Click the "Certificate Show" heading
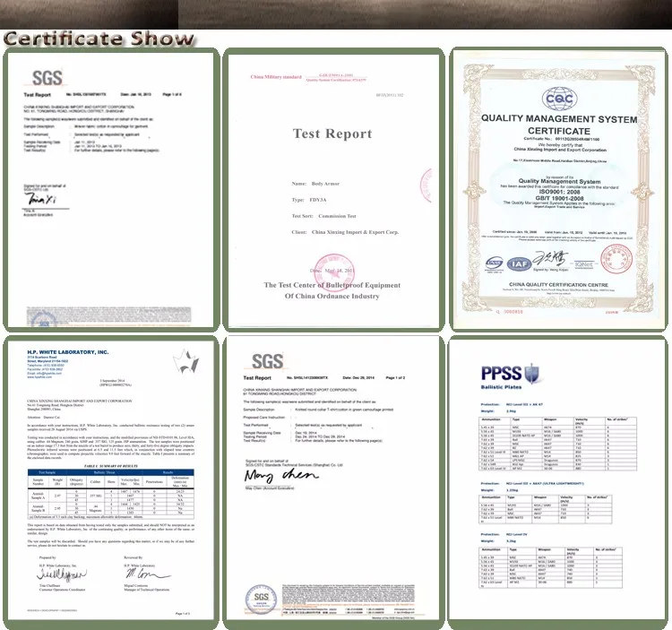The height and width of the screenshot is (630, 672). (x=99, y=39)
